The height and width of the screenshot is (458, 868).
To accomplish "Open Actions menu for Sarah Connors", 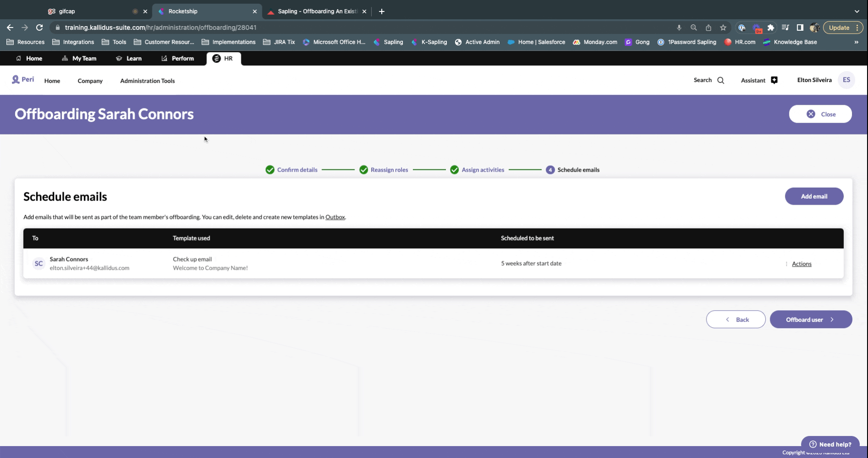I will point(801,264).
